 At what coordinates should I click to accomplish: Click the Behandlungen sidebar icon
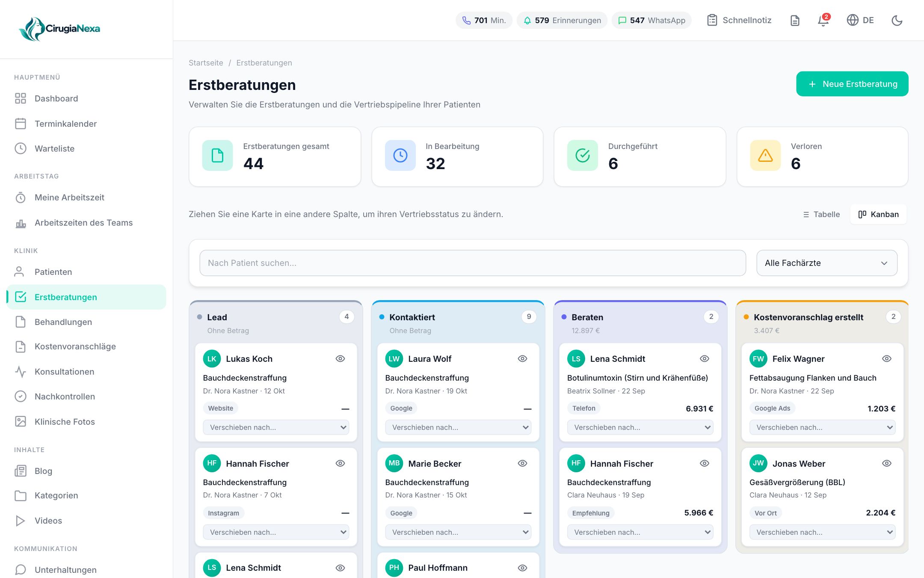pos(21,322)
